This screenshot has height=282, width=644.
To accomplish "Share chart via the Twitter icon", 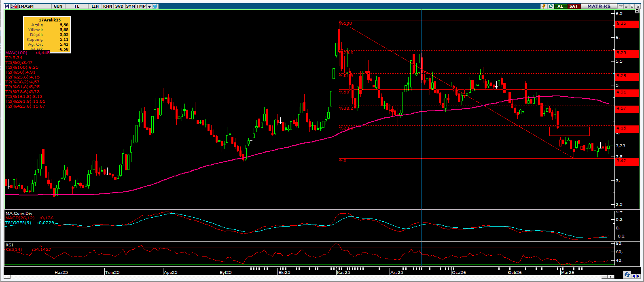I will pyautogui.click(x=155, y=6).
